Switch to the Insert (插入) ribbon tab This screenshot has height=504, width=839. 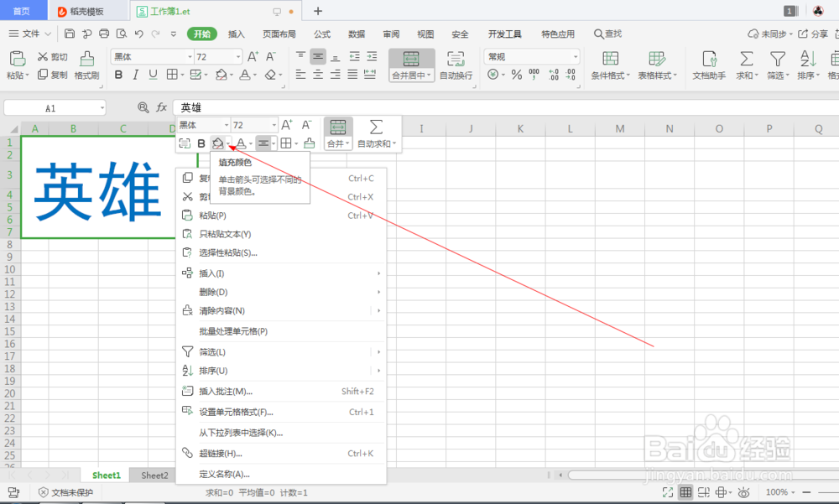pos(236,34)
